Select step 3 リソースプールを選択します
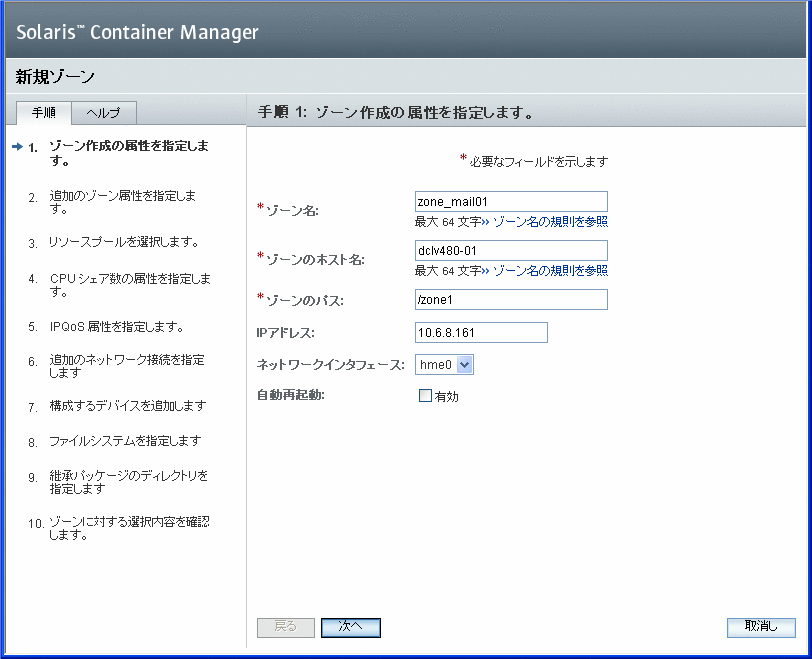812x659 pixels. coord(124,242)
